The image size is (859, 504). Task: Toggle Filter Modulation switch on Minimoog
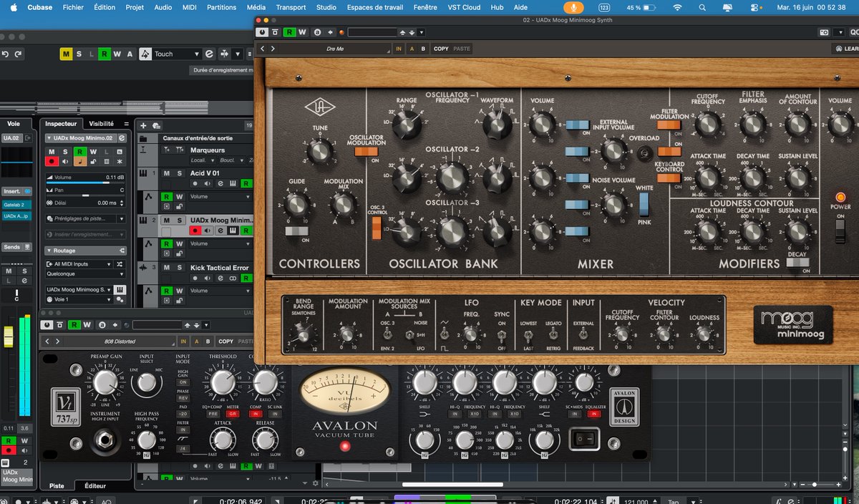pyautogui.click(x=669, y=125)
